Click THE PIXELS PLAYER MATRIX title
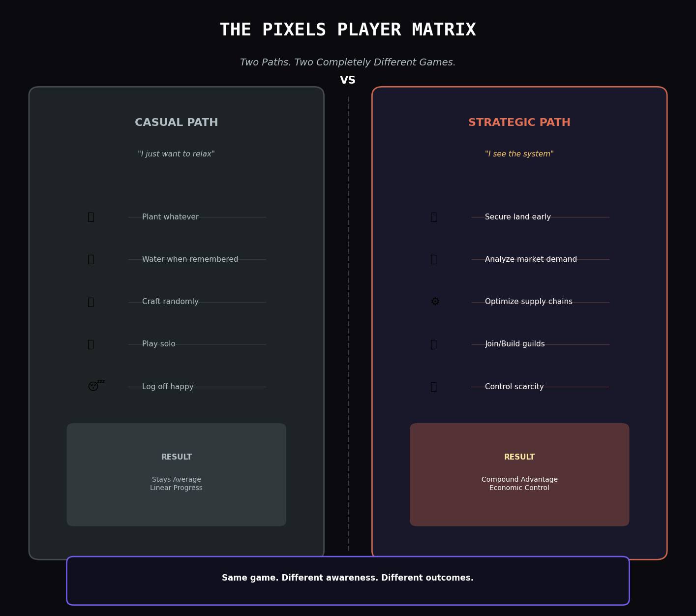 coord(348,30)
